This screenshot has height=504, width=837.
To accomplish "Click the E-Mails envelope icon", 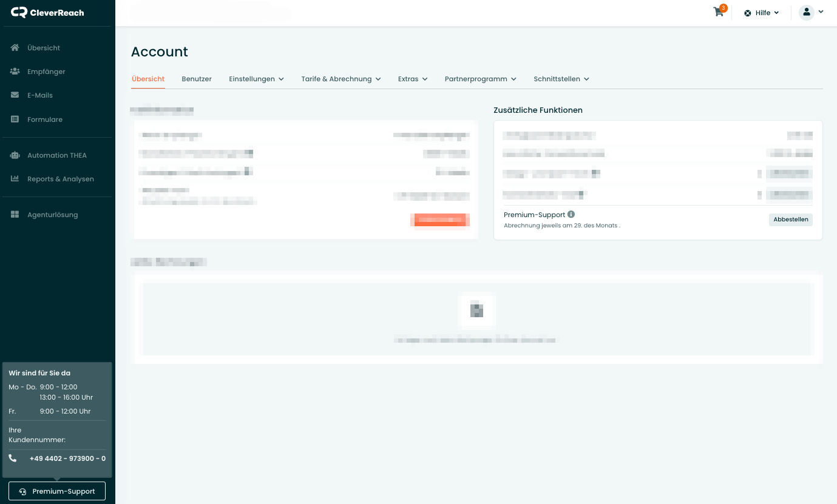I will pos(15,95).
